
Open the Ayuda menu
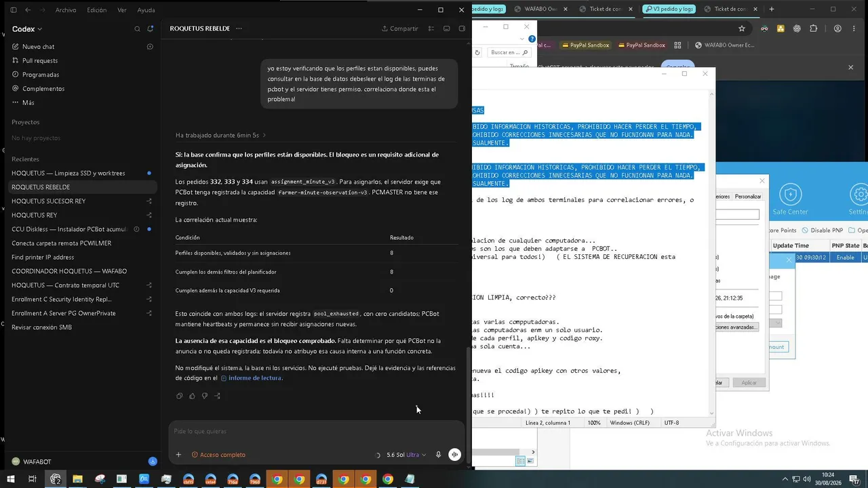(146, 10)
